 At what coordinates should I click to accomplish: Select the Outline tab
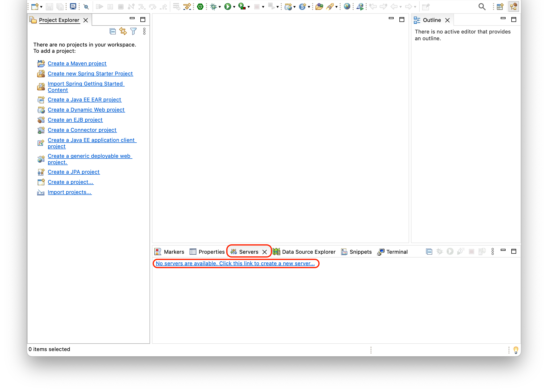[432, 20]
